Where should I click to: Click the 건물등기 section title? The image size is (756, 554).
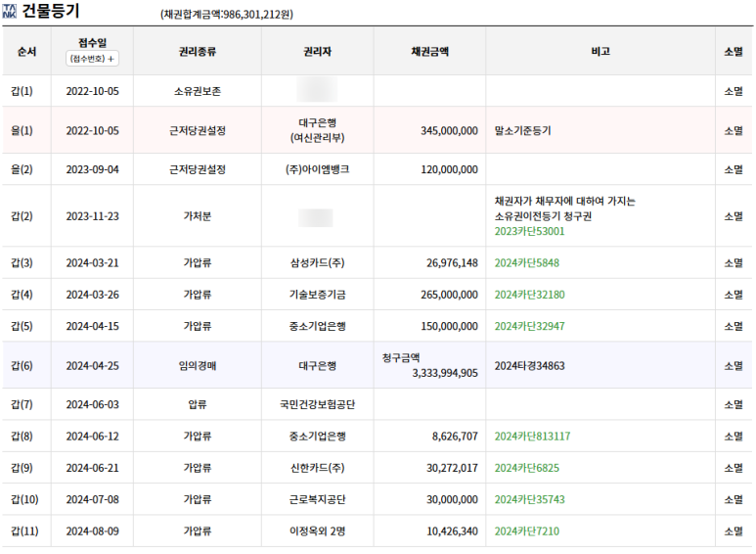coord(51,11)
